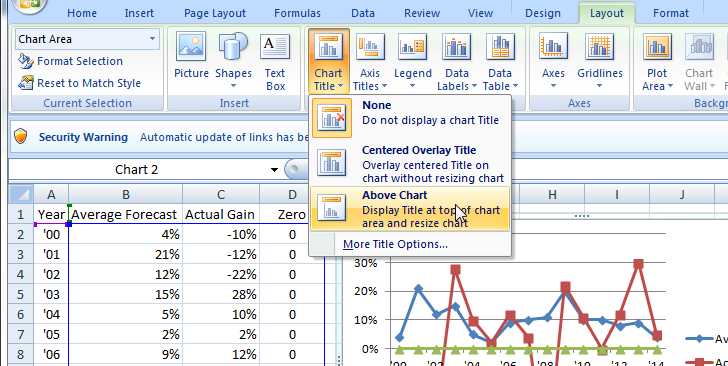The width and height of the screenshot is (728, 366).
Task: Choose None to remove chart title
Action: pyautogui.click(x=410, y=117)
